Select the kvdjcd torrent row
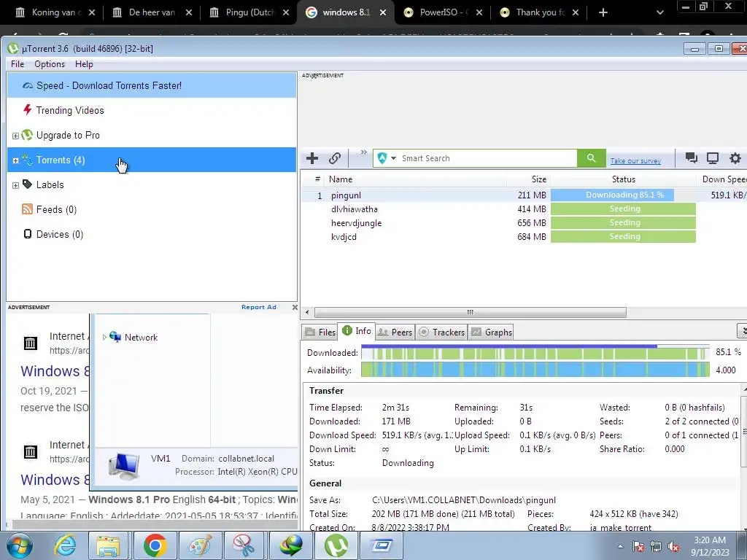This screenshot has height=560, width=747. click(524, 237)
